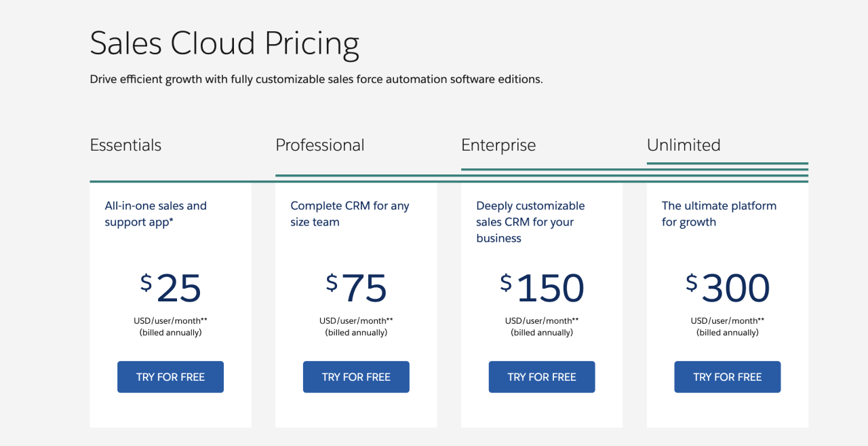Select the Essentials edition heading
This screenshot has width=868, height=446.
(125, 145)
